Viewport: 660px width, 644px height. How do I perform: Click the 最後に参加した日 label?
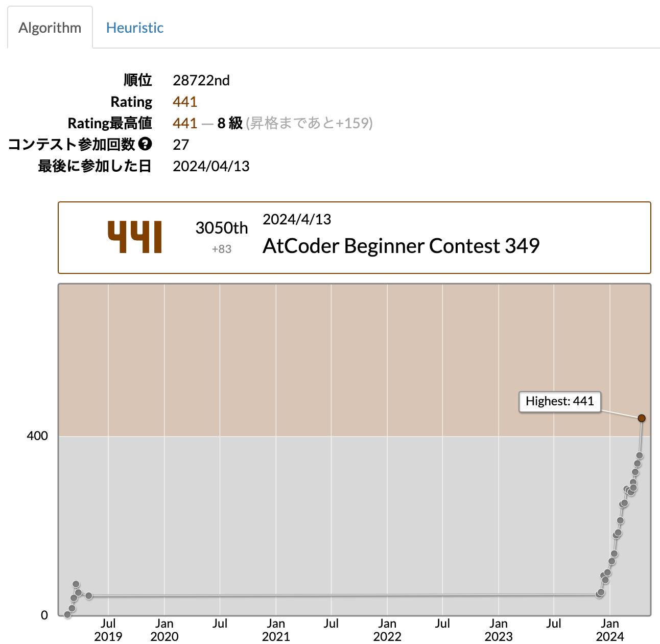coord(95,166)
